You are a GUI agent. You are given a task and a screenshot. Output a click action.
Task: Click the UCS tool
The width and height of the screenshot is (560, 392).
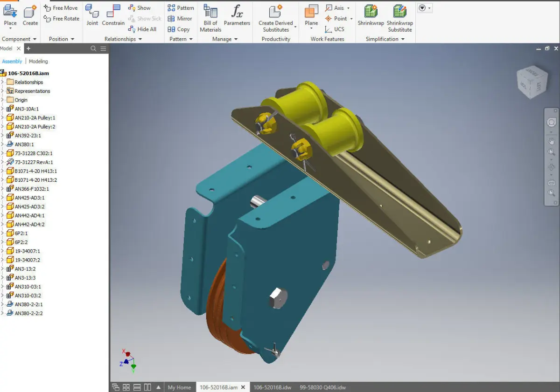click(x=335, y=29)
